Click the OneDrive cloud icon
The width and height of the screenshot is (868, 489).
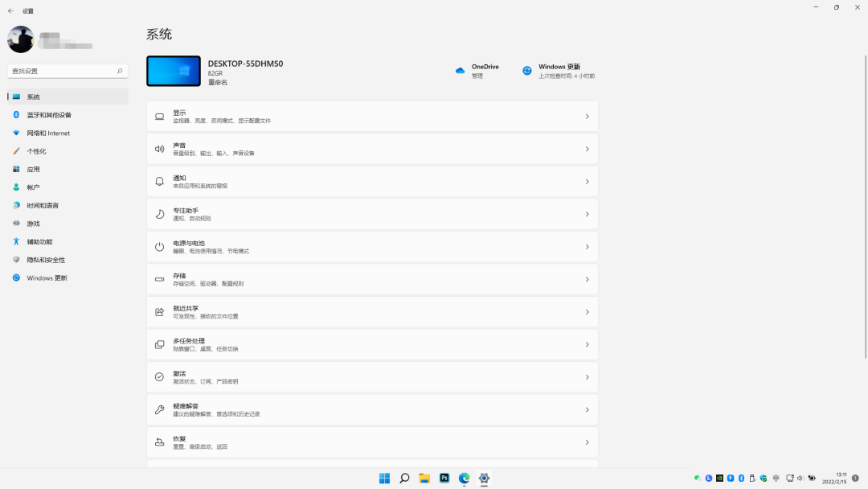pos(460,71)
